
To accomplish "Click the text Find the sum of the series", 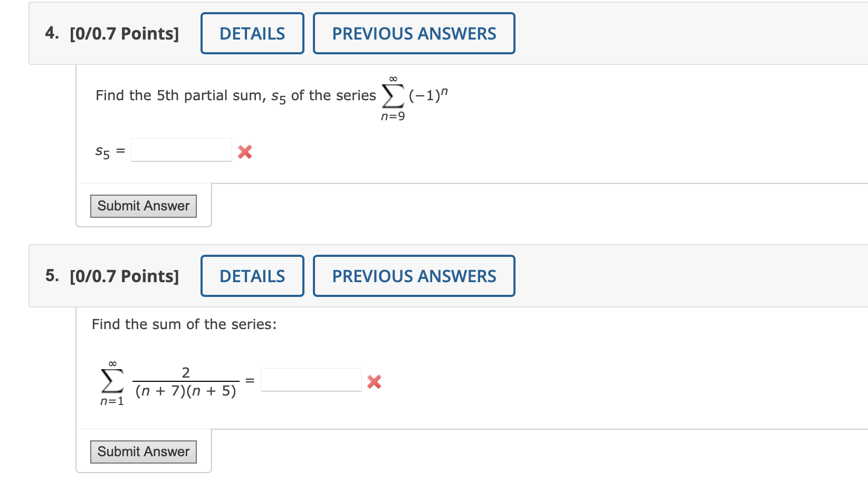I will click(183, 324).
